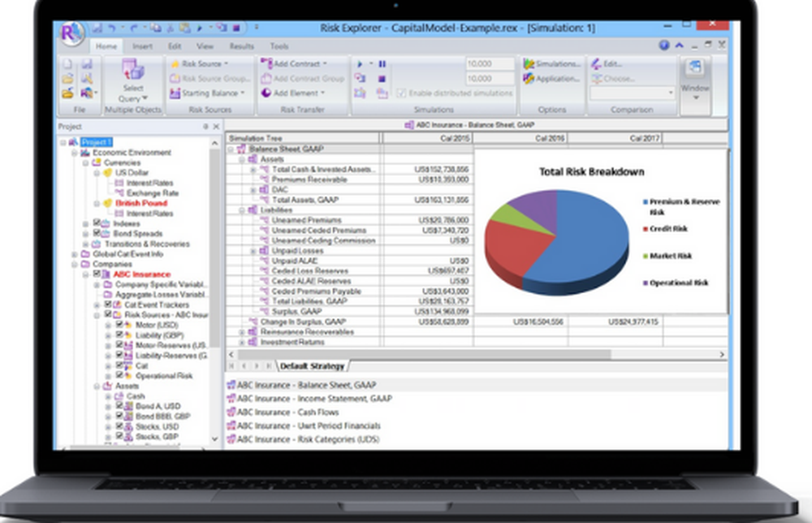Click the red Credit Risk legend swatch
Image resolution: width=812 pixels, height=523 pixels.
pos(646,229)
